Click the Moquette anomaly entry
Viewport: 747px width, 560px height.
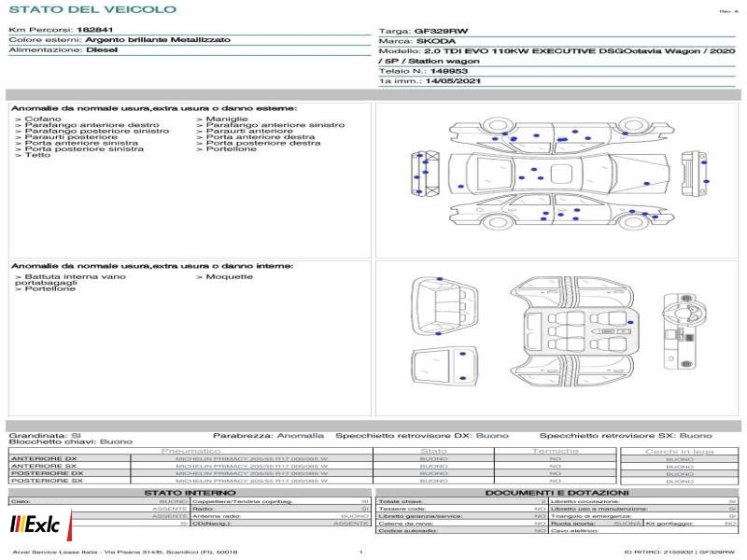pos(224,276)
